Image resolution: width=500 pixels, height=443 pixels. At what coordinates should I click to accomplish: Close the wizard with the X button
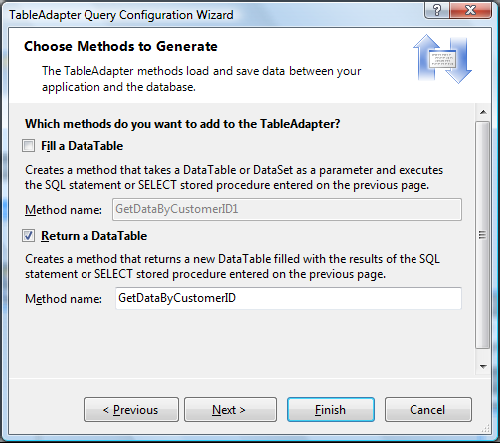(x=470, y=10)
